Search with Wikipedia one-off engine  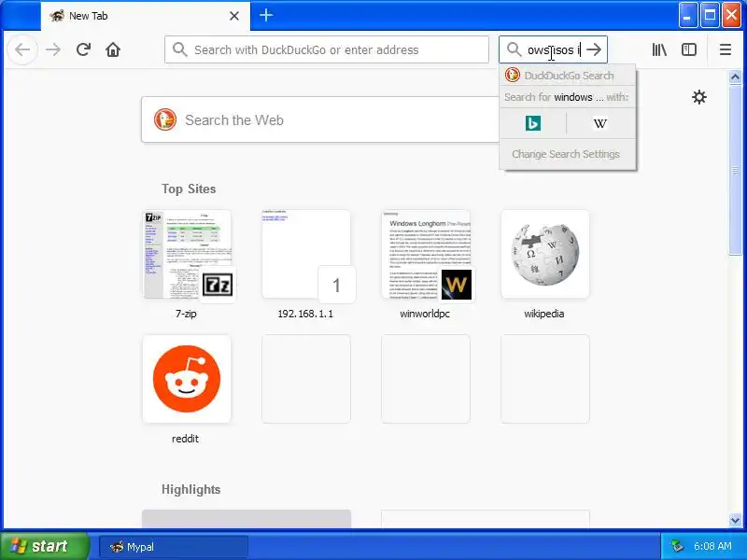click(x=600, y=124)
